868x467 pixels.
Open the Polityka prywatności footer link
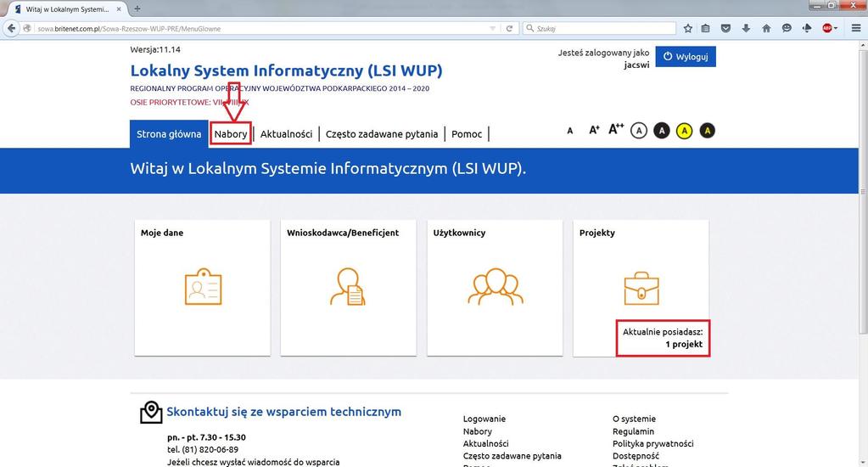(653, 444)
